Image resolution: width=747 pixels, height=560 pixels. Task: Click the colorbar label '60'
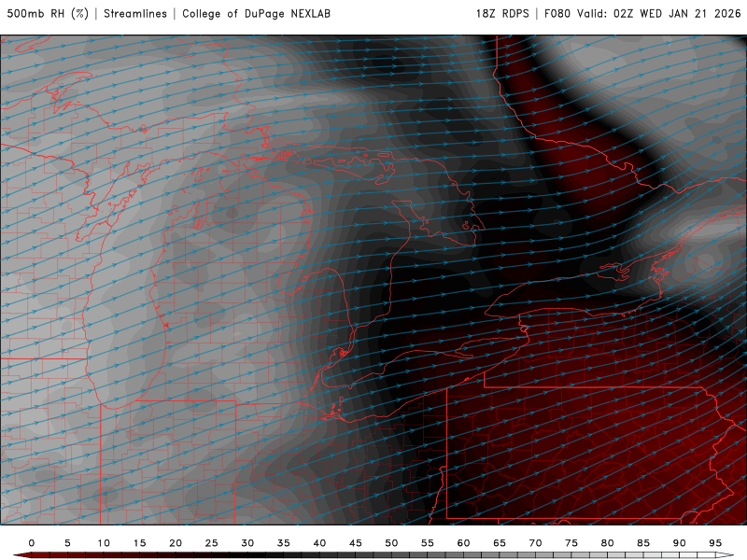coord(463,543)
